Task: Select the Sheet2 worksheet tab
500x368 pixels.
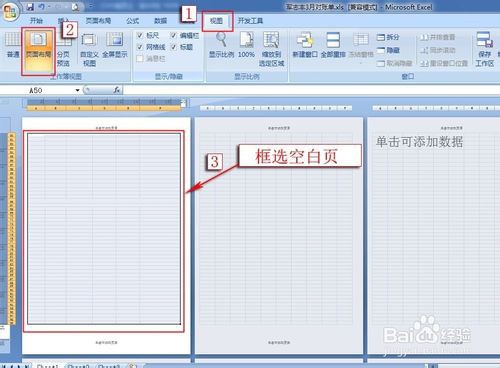Action: click(x=79, y=366)
